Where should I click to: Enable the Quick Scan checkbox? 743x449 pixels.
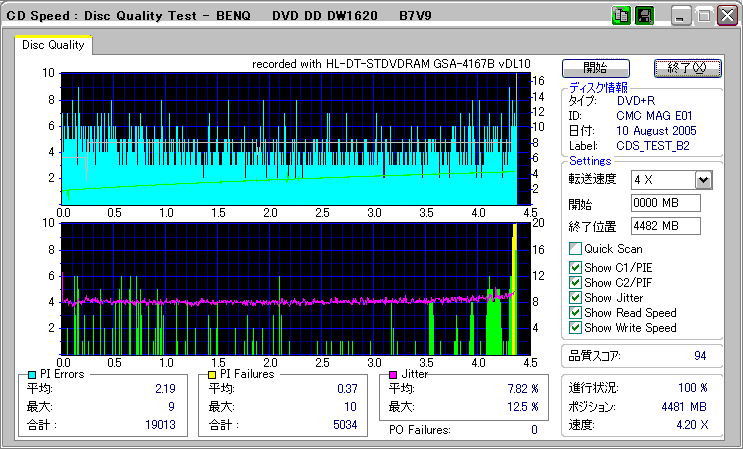pyautogui.click(x=575, y=249)
